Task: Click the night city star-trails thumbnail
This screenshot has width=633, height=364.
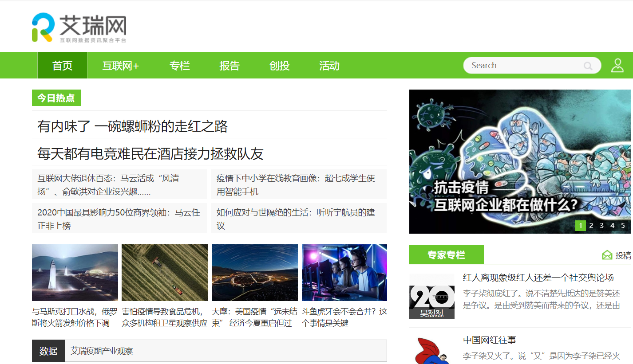Action: click(x=255, y=273)
